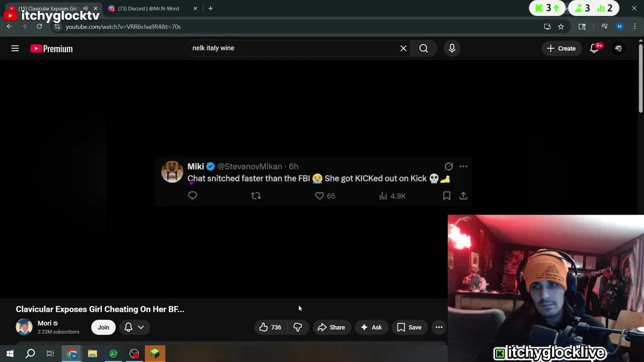The width and height of the screenshot is (644, 362).
Task: Dislike the video
Action: pos(297,327)
